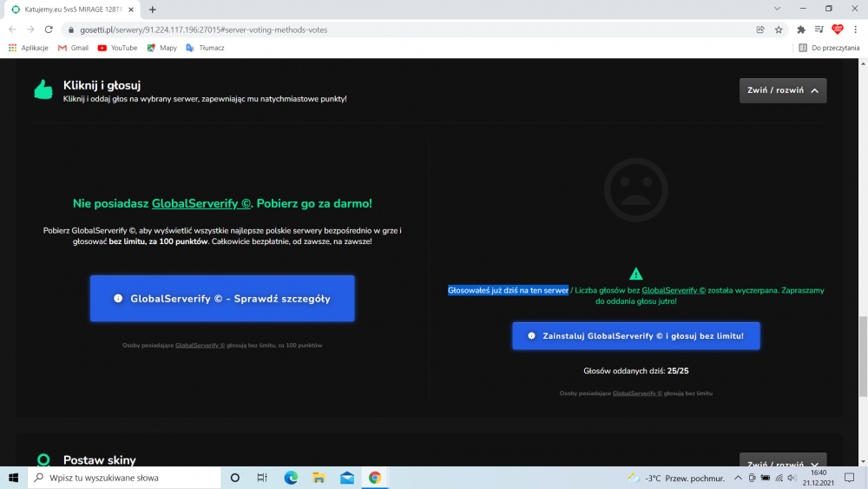
Task: Click Zainstaluj GlobalServerify i głosuj bez limitu
Action: (636, 336)
